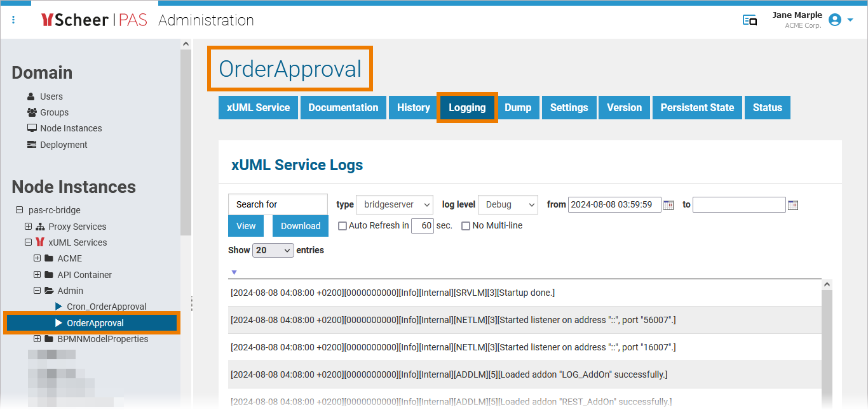
Task: Click the Deployment icon in Domain
Action: coord(32,145)
